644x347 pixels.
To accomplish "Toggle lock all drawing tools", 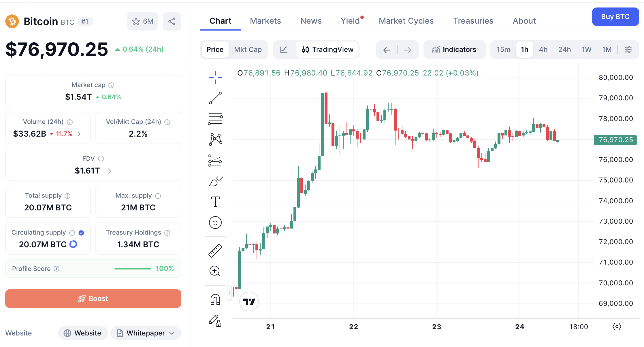I will pos(215,320).
